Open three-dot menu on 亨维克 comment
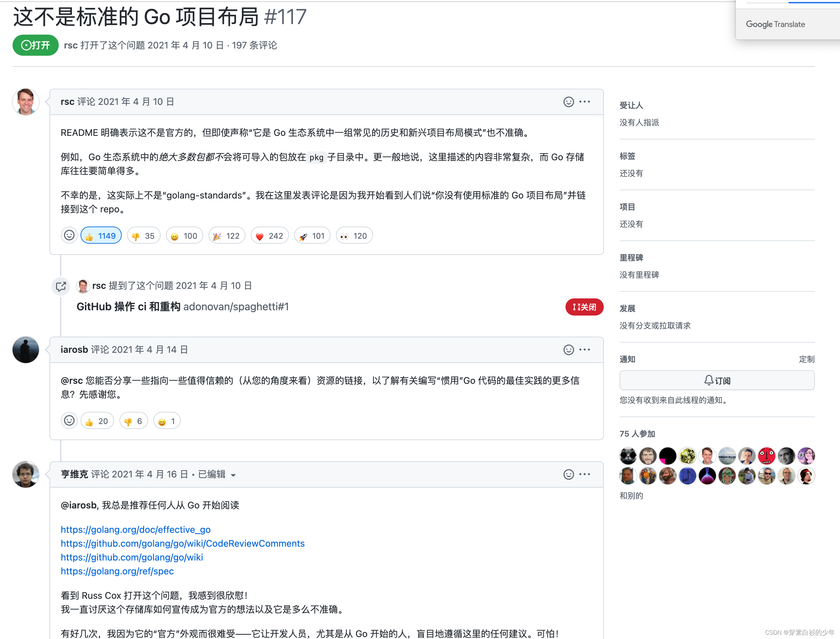The image size is (840, 639). pos(585,474)
